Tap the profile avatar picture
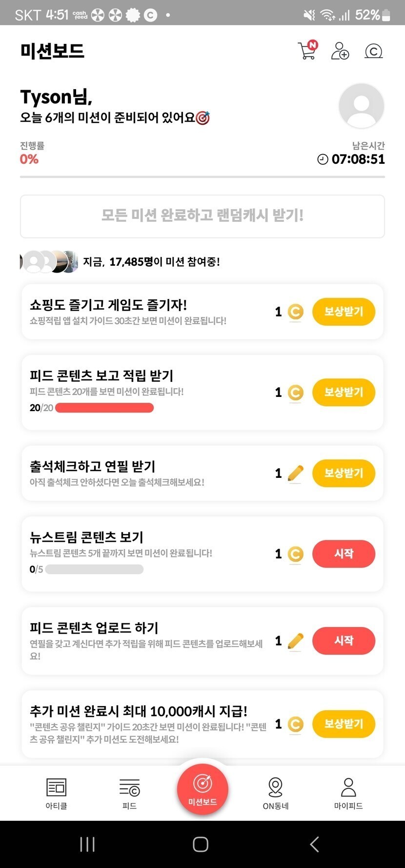The width and height of the screenshot is (405, 868). [x=361, y=106]
